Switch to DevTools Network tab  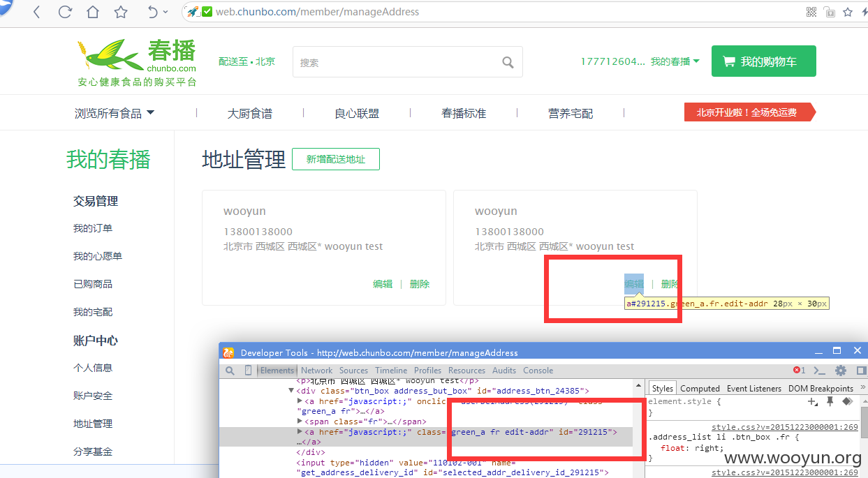[316, 371]
